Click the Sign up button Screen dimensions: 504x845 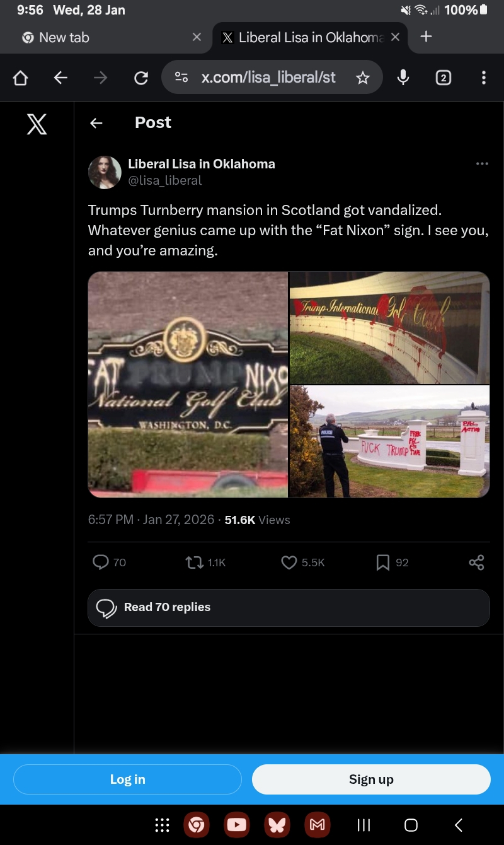(x=371, y=779)
